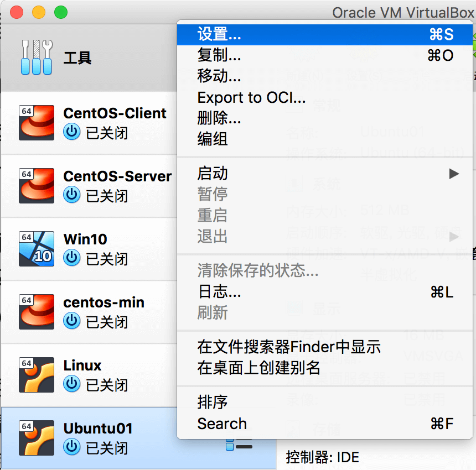
Task: Click the yellow minimize window button
Action: tap(39, 12)
